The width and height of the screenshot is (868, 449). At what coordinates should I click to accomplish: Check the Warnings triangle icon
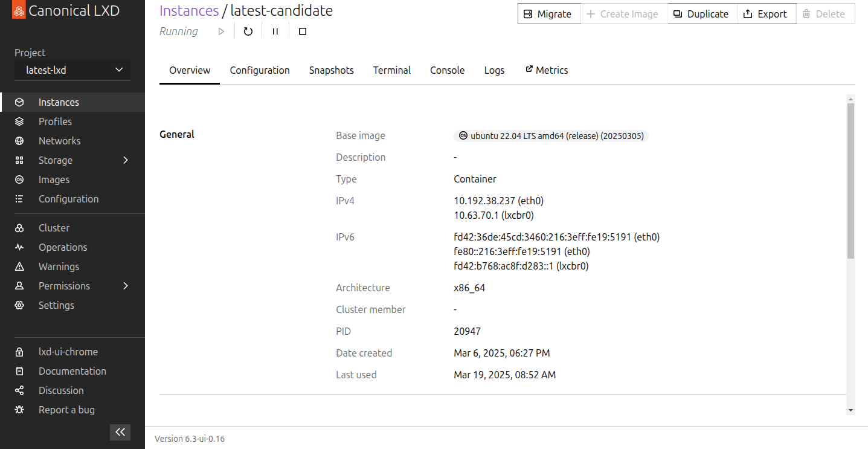click(20, 266)
